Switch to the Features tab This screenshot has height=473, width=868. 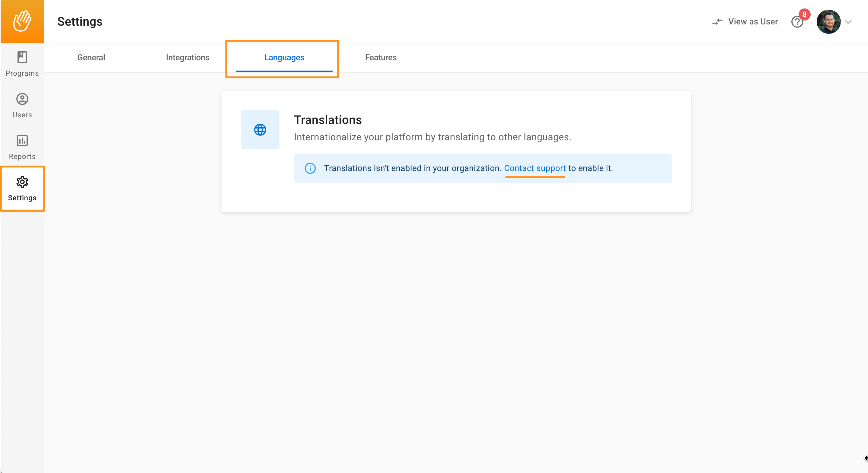click(x=380, y=58)
